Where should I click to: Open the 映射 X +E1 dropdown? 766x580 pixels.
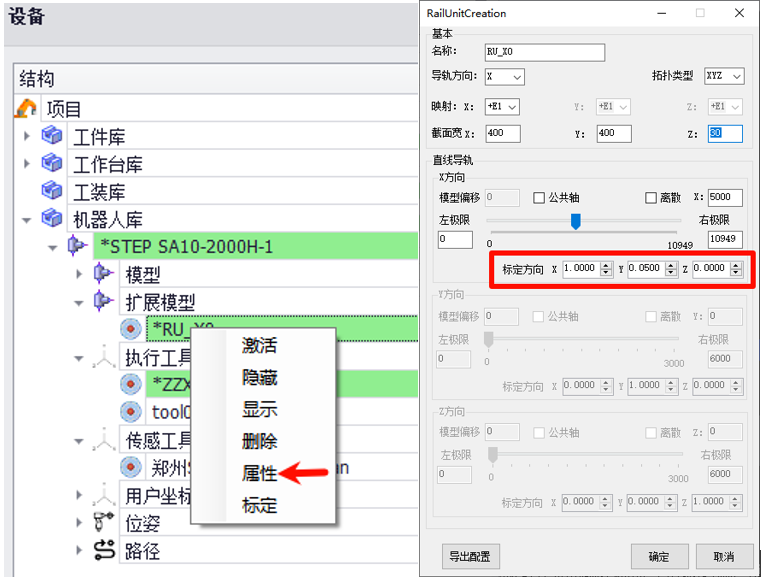click(502, 106)
